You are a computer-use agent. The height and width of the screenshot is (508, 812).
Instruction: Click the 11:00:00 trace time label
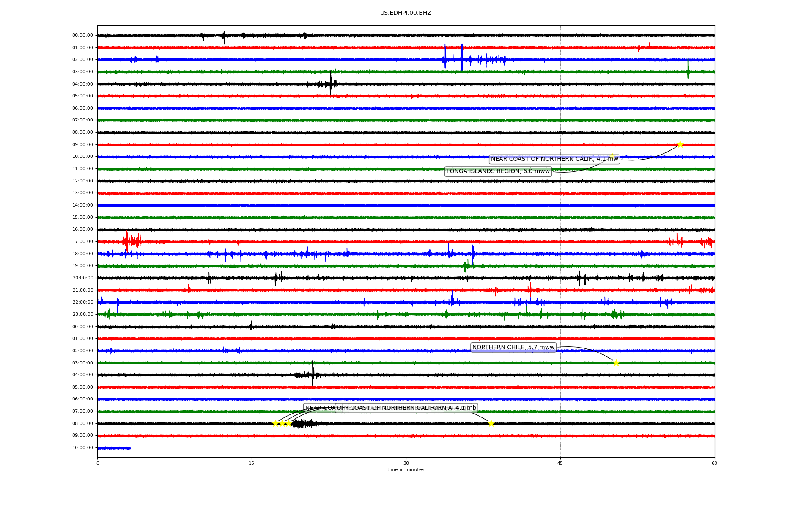82,169
